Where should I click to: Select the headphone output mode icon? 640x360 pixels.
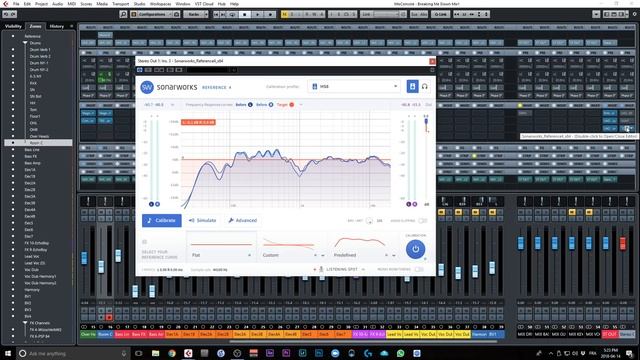(425, 87)
